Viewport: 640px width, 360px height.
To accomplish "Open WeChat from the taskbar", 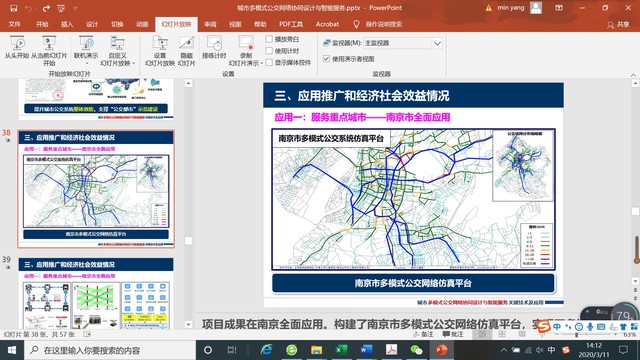I will (416, 350).
